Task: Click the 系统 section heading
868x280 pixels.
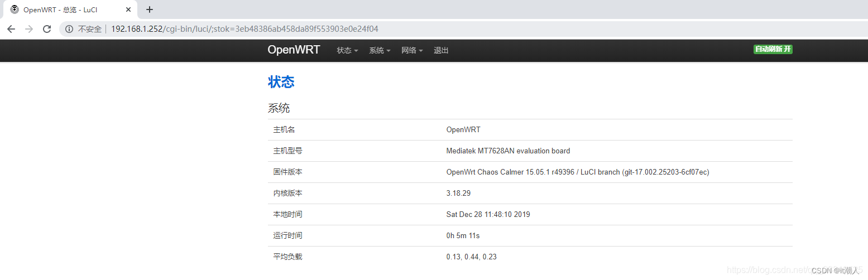Action: (279, 108)
